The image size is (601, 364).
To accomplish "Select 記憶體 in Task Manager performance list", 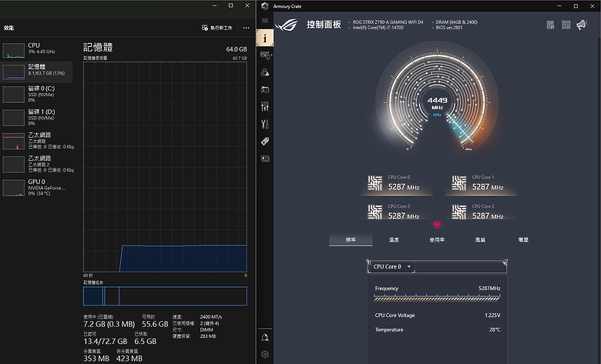I will coord(36,72).
